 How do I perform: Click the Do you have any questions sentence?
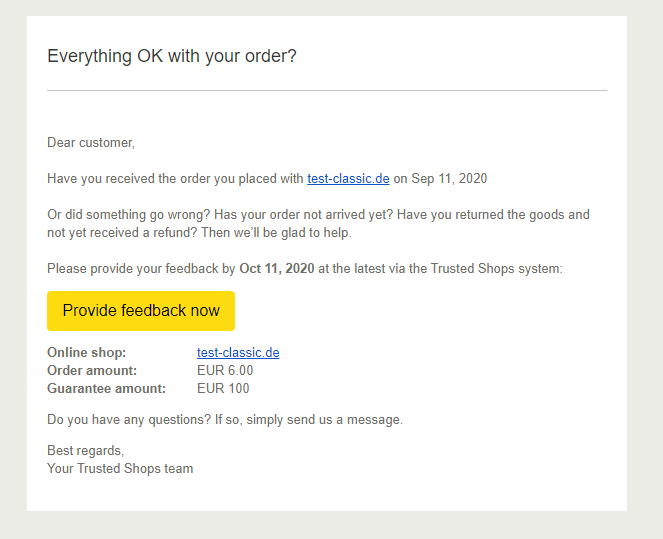[225, 420]
